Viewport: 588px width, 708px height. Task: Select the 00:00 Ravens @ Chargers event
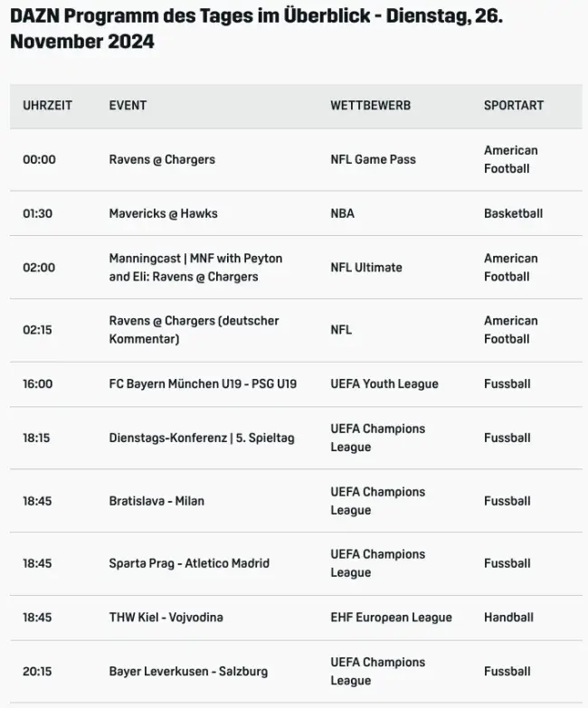tap(162, 160)
